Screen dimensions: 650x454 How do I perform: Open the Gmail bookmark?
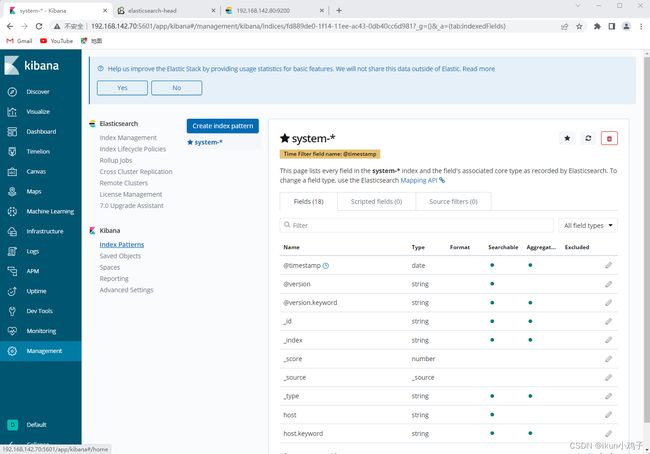tap(19, 41)
